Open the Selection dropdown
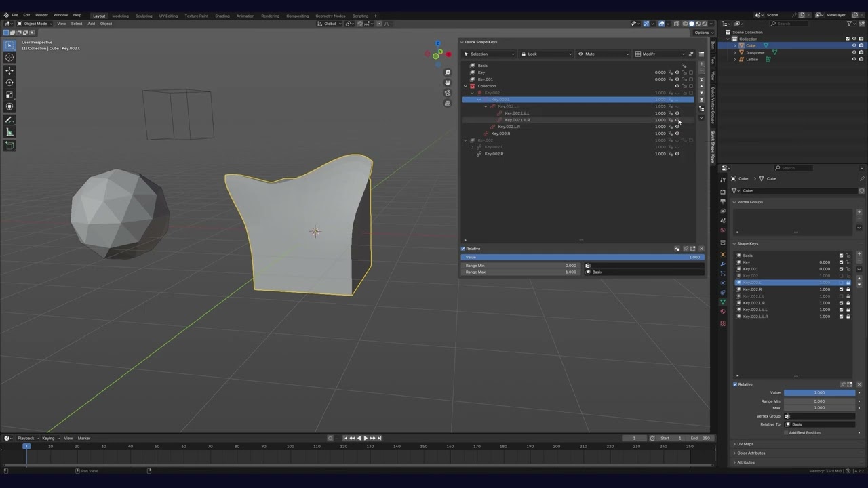 coord(489,54)
